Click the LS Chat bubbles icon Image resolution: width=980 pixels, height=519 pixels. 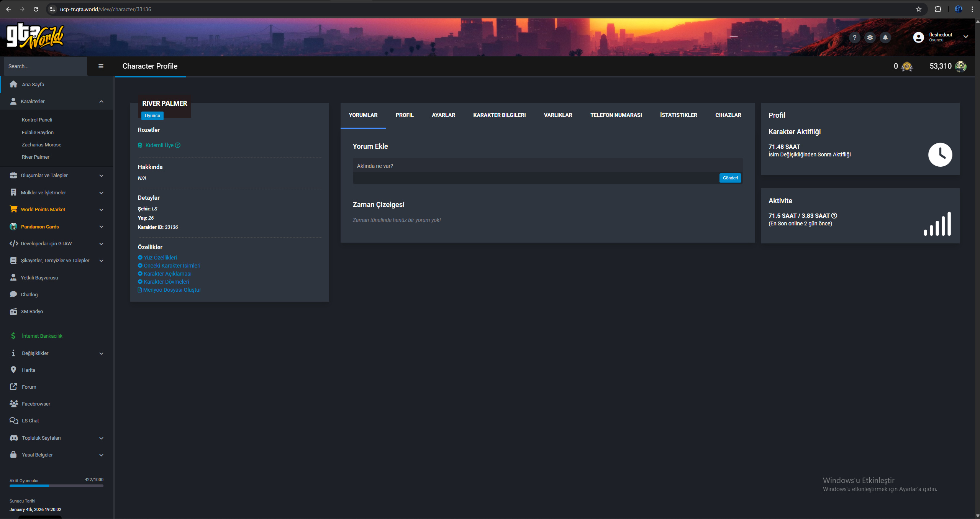14,420
